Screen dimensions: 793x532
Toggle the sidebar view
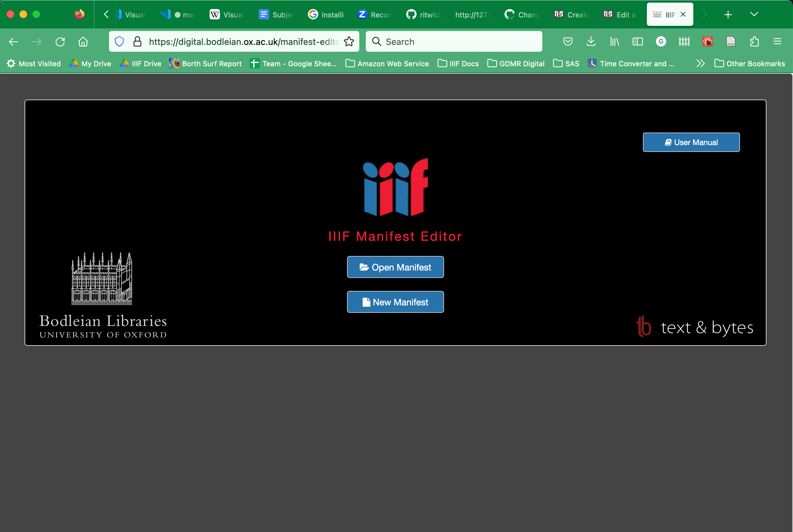click(x=638, y=42)
